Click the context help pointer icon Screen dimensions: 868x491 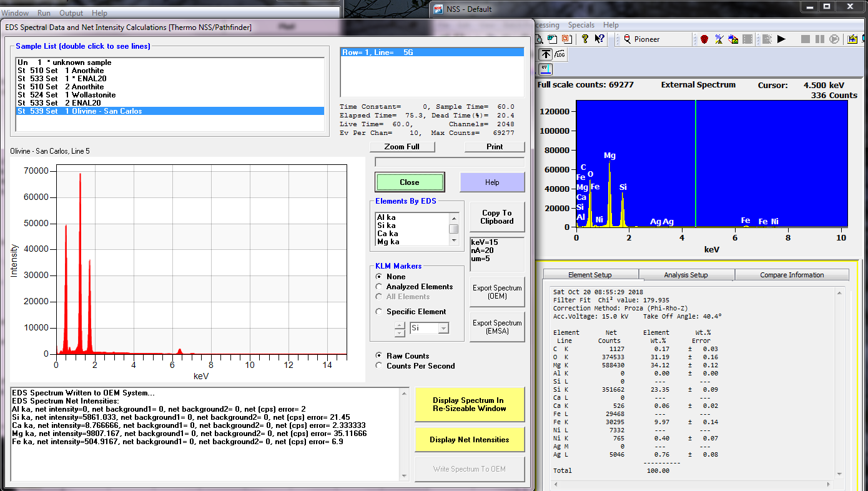point(599,39)
